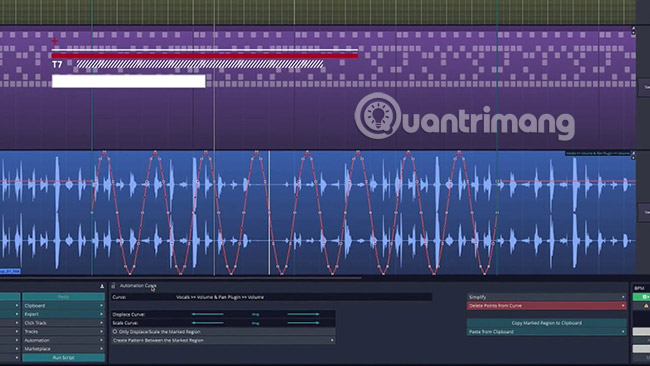The height and width of the screenshot is (366, 650).
Task: Click the yellow warning icon under BPM
Action: pos(645,306)
